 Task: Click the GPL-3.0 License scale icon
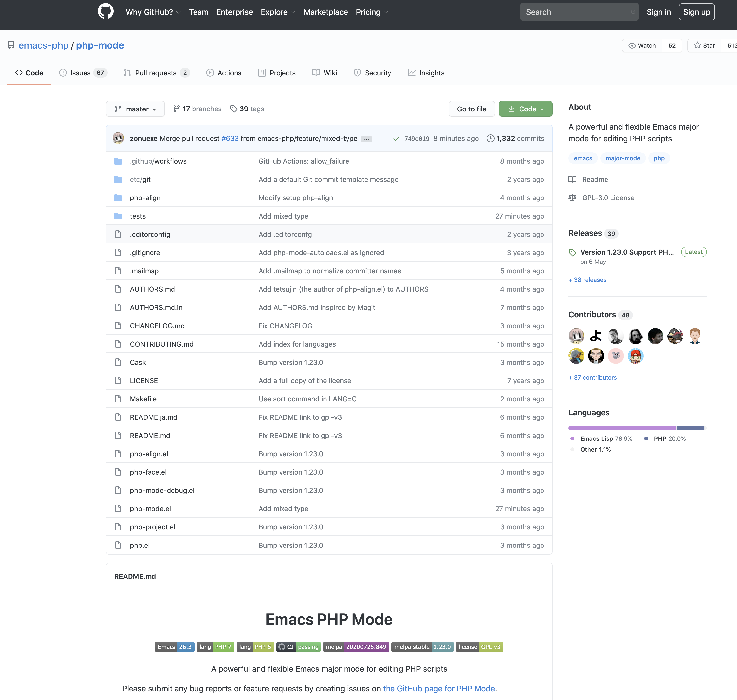pos(572,198)
